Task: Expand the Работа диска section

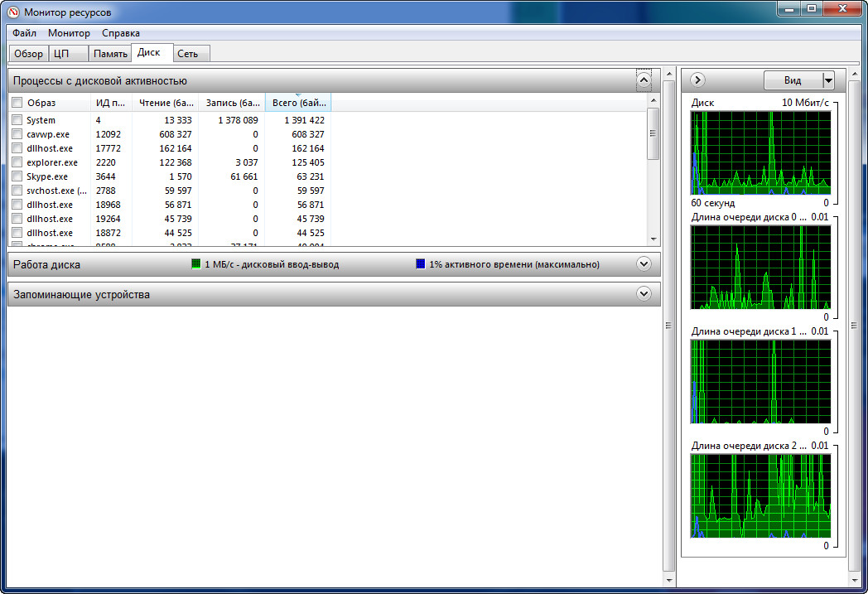Action: (644, 264)
